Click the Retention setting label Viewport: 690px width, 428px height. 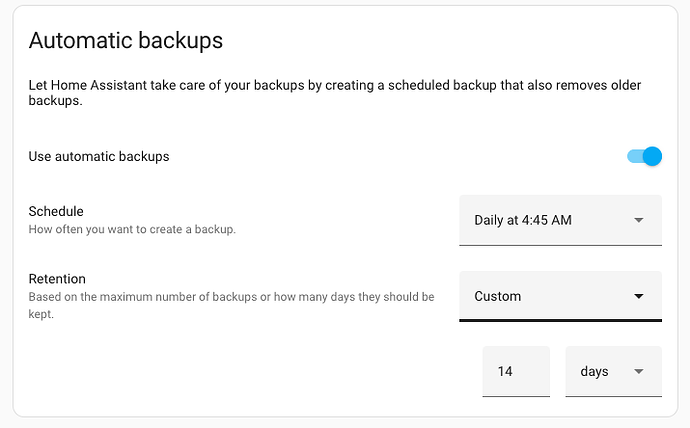(57, 279)
